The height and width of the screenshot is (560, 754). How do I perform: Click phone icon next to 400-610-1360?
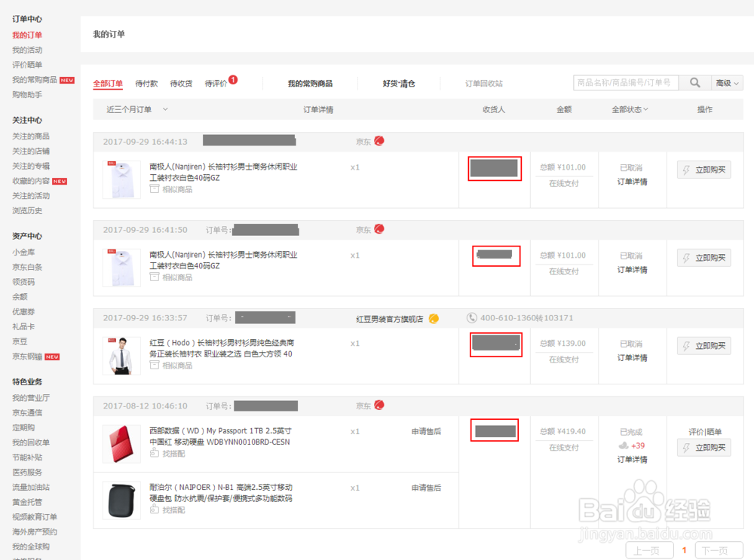coord(472,318)
